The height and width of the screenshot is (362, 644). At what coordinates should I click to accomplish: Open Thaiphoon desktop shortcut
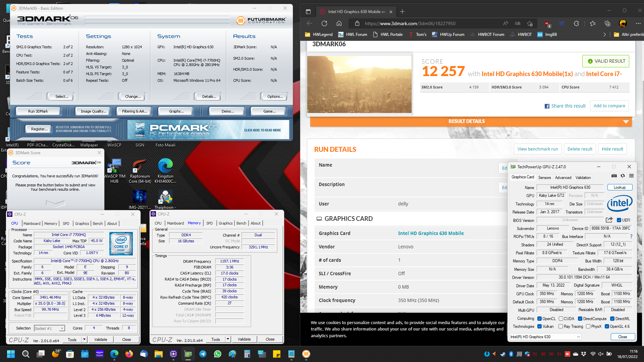[165, 200]
